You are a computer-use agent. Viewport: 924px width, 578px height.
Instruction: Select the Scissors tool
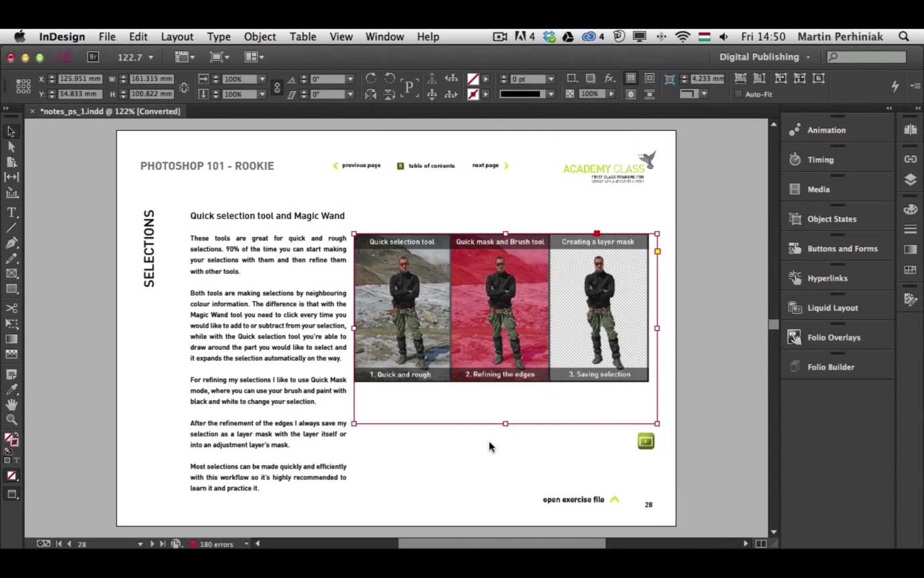[x=11, y=308]
